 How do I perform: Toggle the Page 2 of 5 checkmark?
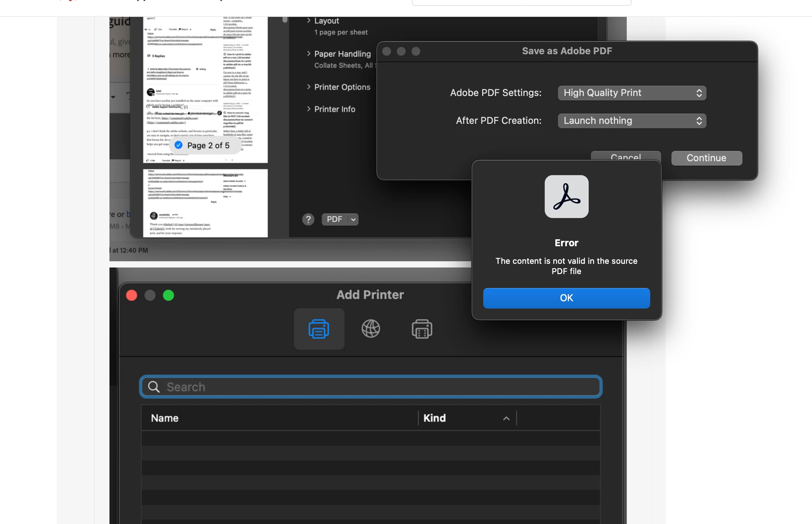coord(179,145)
